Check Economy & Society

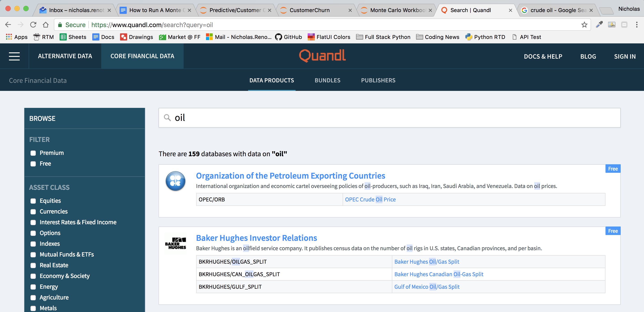click(33, 276)
